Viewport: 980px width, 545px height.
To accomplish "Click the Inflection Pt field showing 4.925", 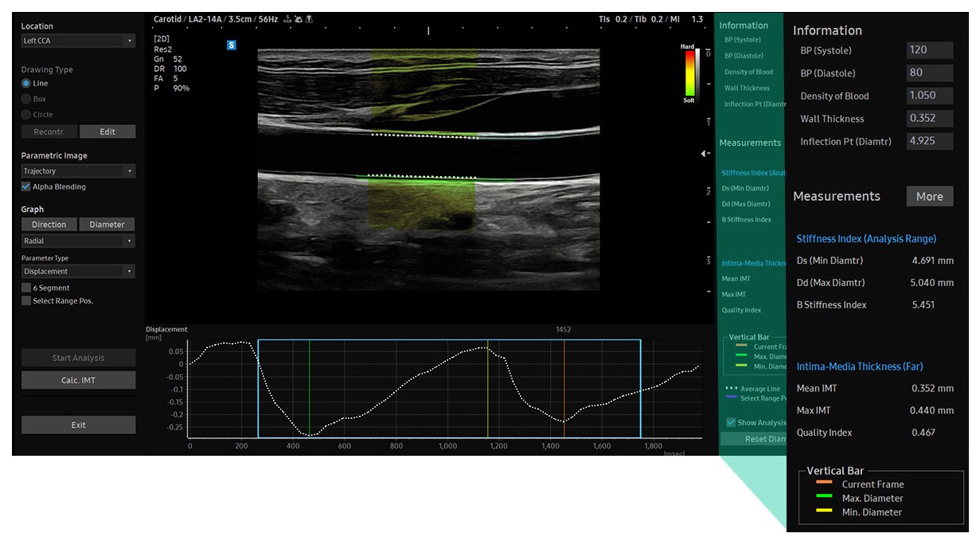I will (929, 141).
